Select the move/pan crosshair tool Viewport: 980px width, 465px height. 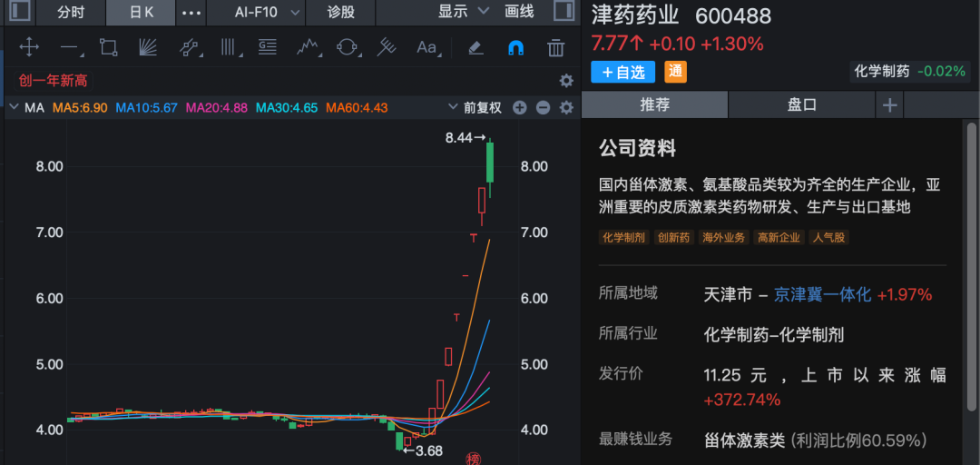28,47
